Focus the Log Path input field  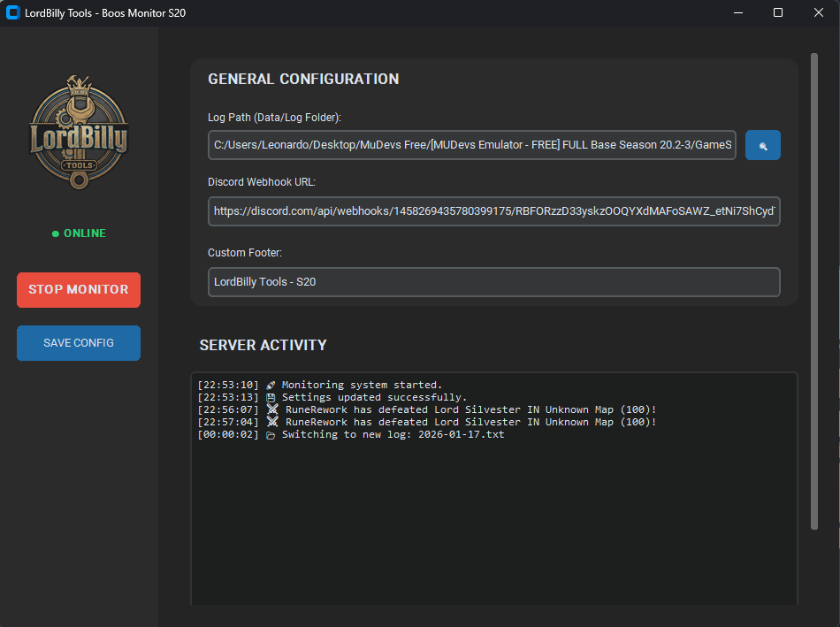tap(472, 145)
